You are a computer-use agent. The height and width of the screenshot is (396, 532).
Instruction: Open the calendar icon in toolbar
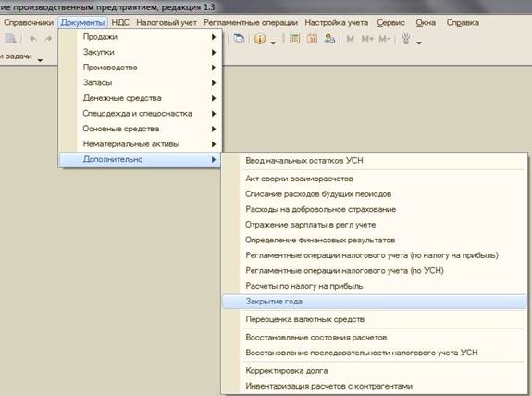point(312,39)
